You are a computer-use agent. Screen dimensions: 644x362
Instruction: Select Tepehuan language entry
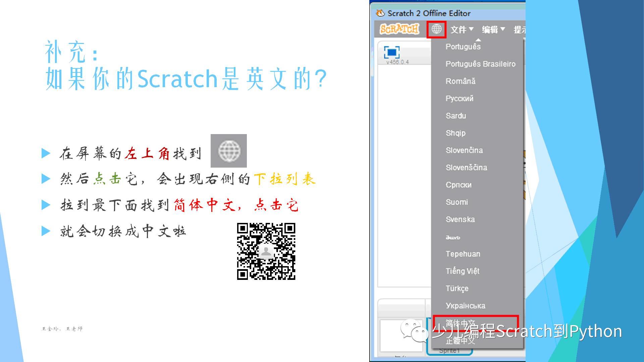(463, 254)
